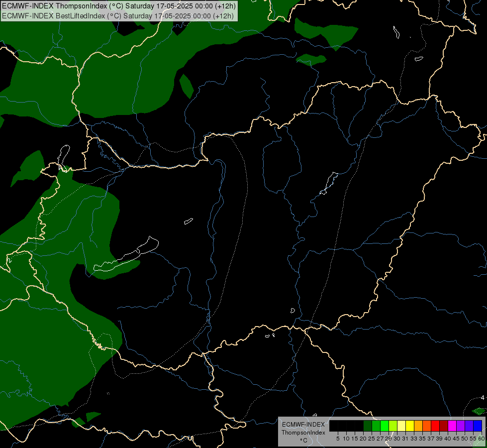
Task: Click the legend tick label 55
Action: [473, 439]
